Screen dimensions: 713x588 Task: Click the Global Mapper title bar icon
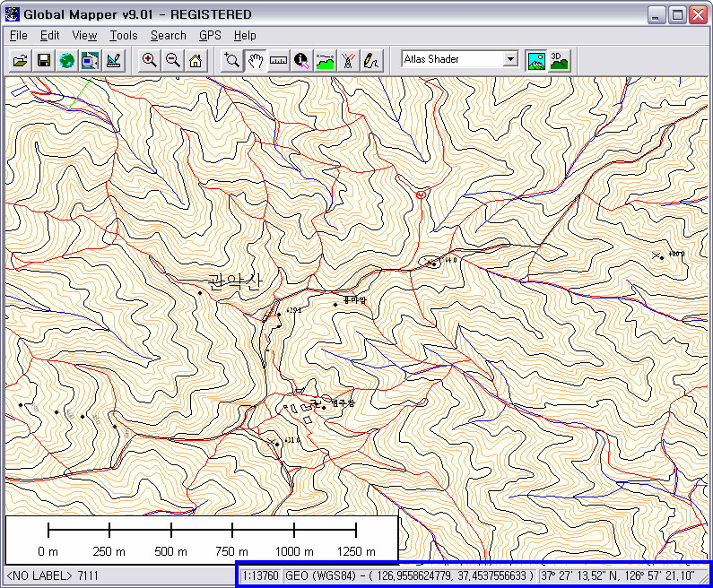point(13,14)
